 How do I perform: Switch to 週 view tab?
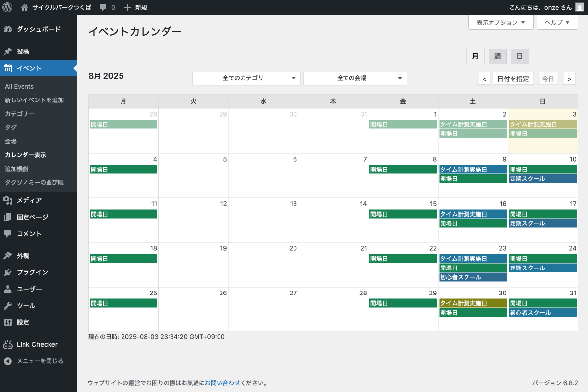coord(497,56)
